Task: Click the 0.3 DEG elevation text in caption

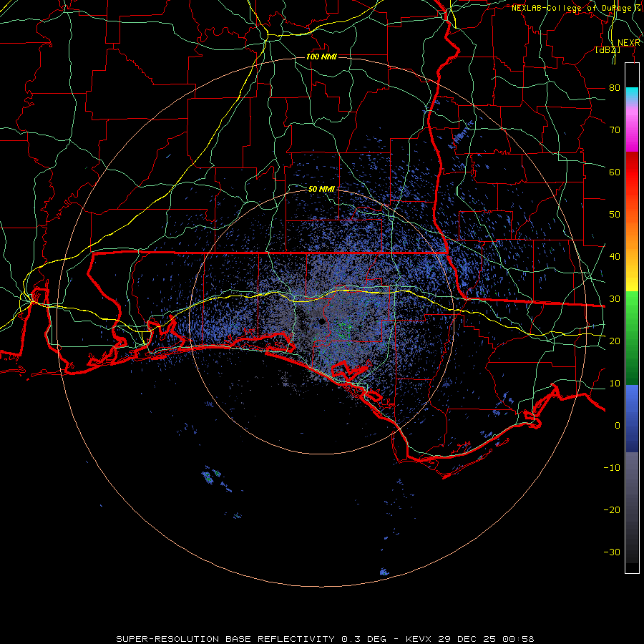Action: [x=364, y=639]
